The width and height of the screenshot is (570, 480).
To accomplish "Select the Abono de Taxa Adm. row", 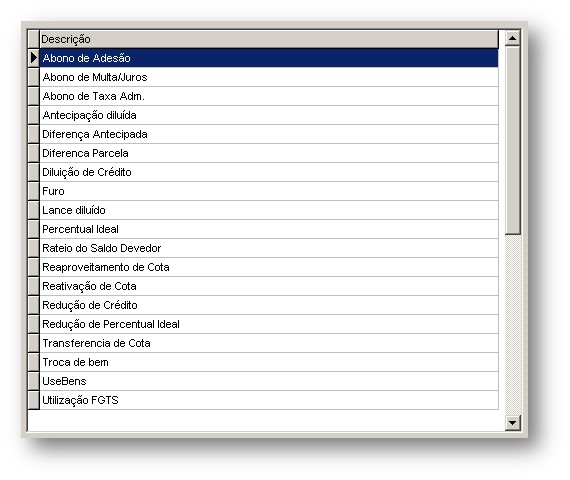I will click(x=269, y=96).
